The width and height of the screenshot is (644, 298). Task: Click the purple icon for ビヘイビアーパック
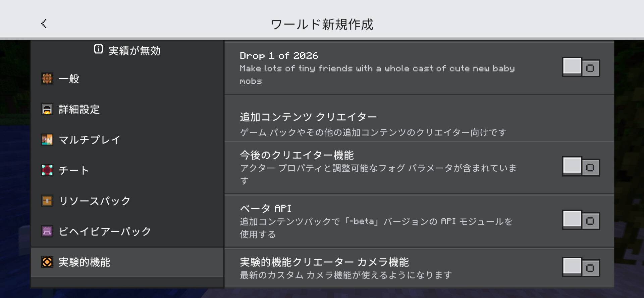pyautogui.click(x=47, y=231)
